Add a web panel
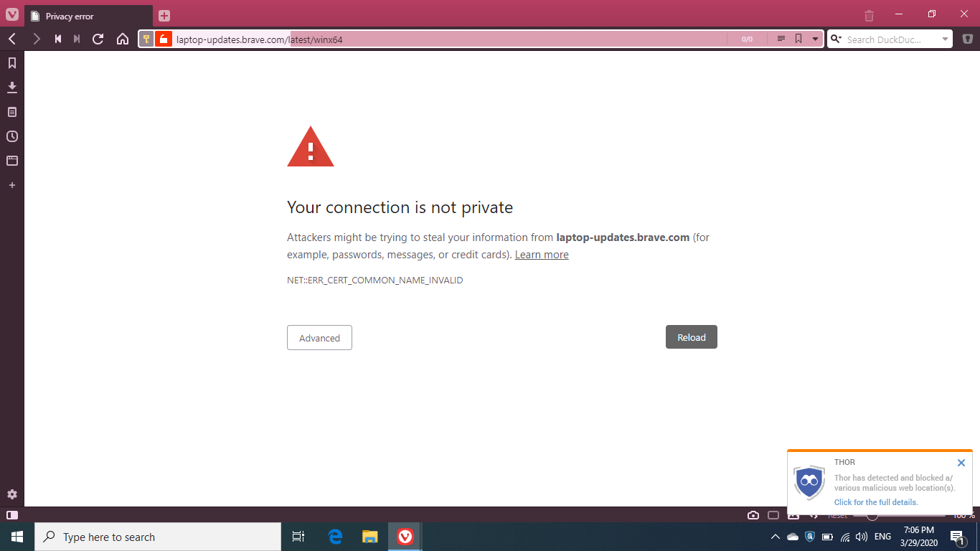Viewport: 980px width, 551px height. point(12,185)
